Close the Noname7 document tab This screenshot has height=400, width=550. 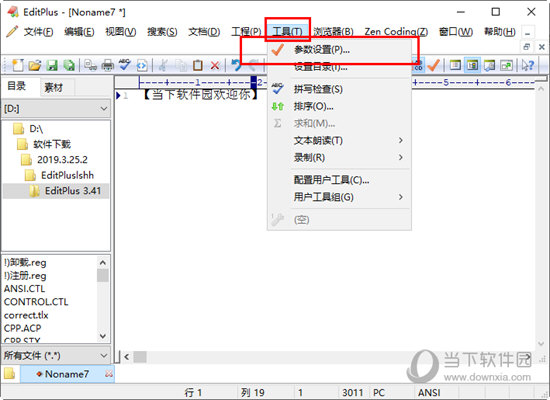coord(109,374)
